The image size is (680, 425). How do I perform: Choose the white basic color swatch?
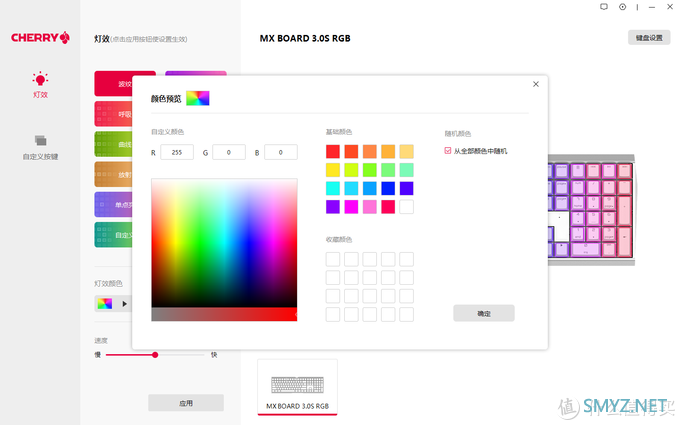coord(406,207)
